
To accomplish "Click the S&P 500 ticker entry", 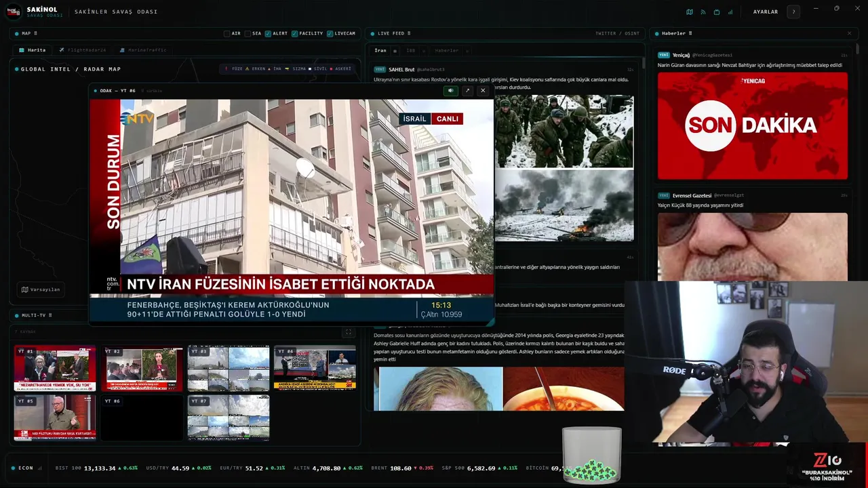I will (x=479, y=468).
